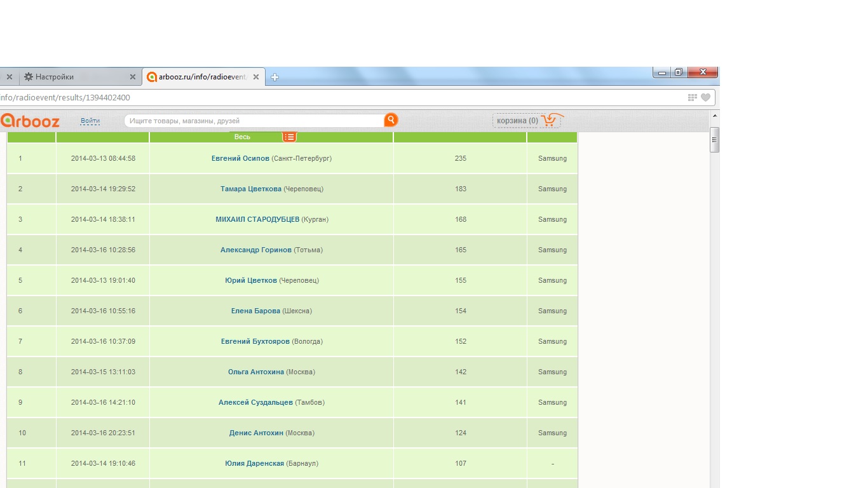This screenshot has height=488, width=868.
Task: Click Samsung in Денис Антохин's row
Action: coord(552,433)
